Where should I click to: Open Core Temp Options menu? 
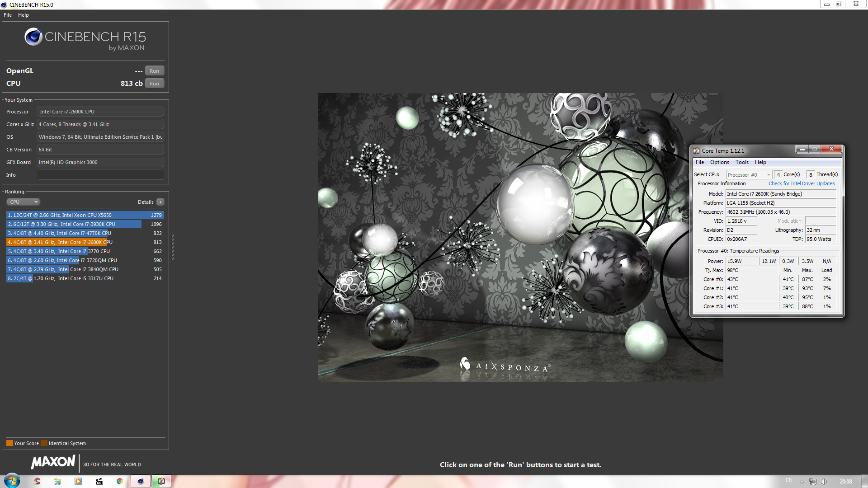pyautogui.click(x=719, y=162)
